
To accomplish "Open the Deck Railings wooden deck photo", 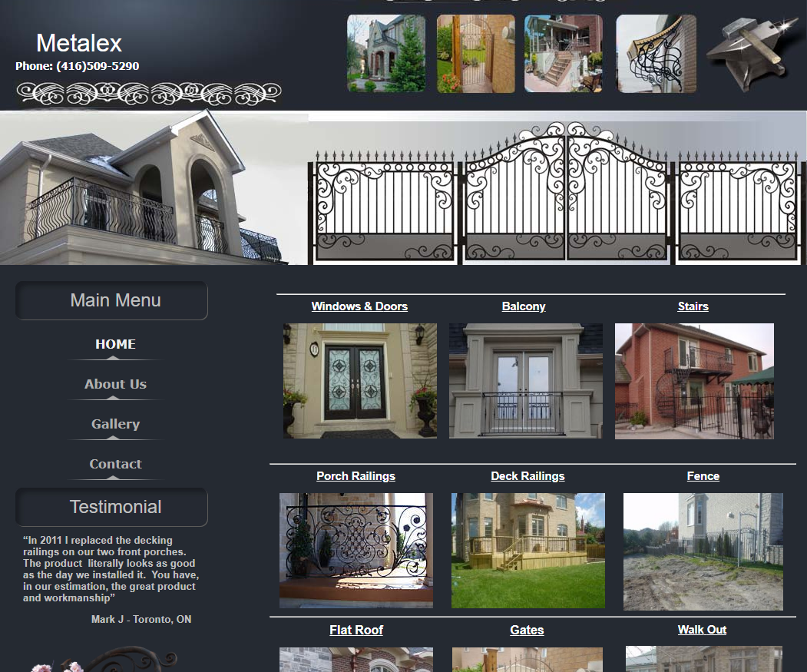I will click(528, 551).
